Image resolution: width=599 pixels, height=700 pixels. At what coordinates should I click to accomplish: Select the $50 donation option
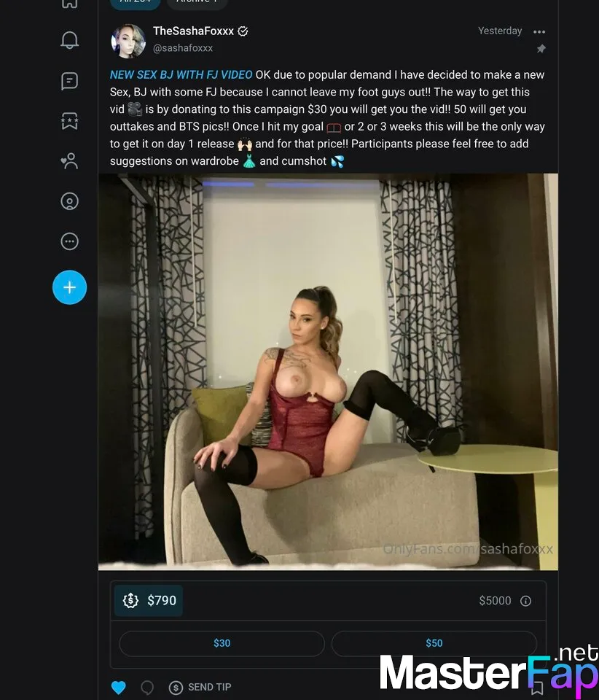click(x=434, y=643)
